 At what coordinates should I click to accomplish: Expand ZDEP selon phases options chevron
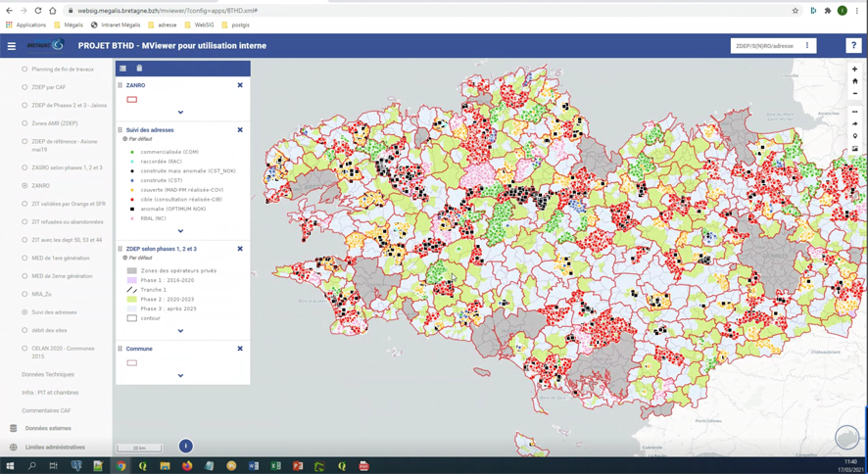(x=181, y=331)
